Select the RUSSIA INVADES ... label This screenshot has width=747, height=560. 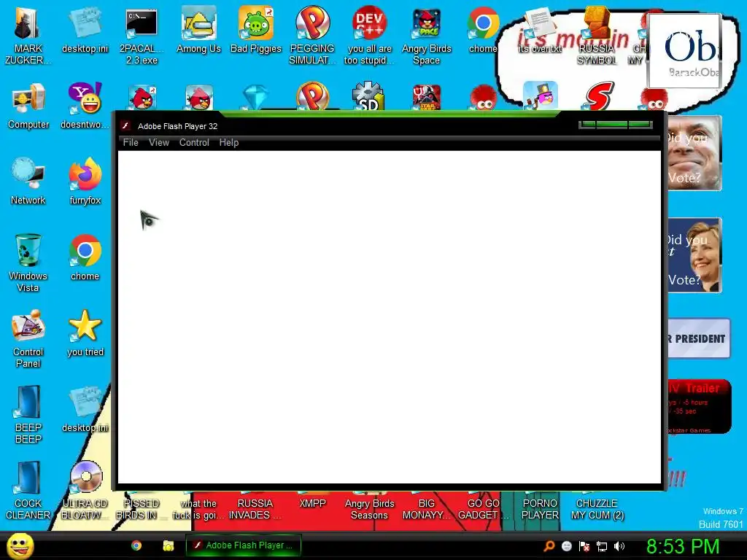pyautogui.click(x=255, y=509)
